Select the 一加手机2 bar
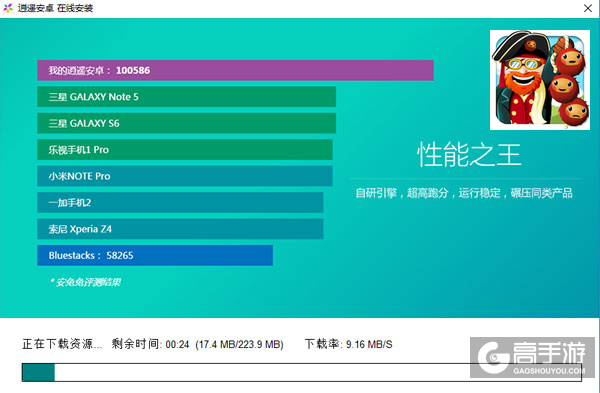The height and width of the screenshot is (393, 600). (x=180, y=202)
